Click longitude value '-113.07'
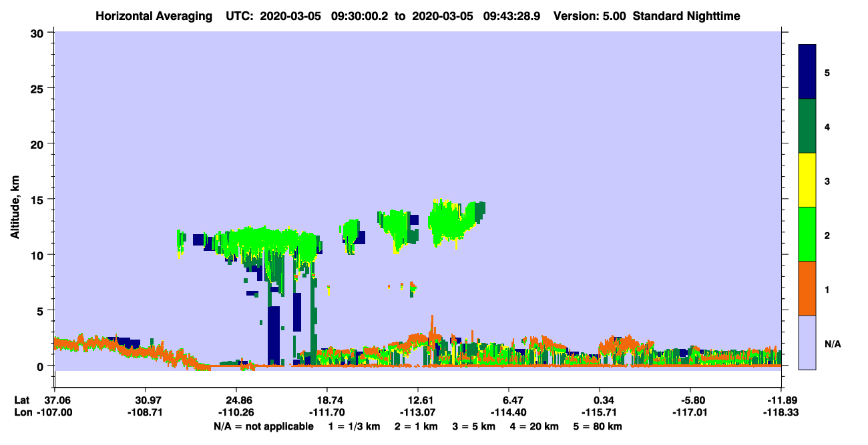 (x=417, y=412)
